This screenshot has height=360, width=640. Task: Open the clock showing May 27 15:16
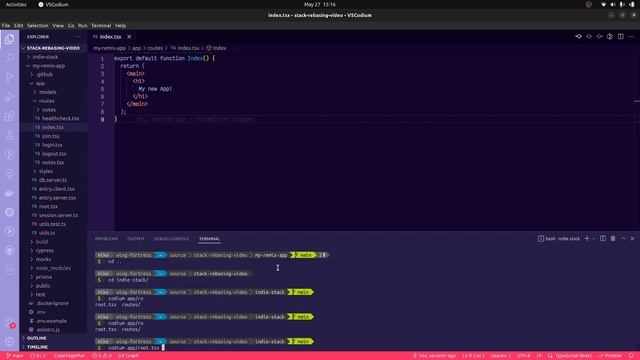pyautogui.click(x=320, y=4)
